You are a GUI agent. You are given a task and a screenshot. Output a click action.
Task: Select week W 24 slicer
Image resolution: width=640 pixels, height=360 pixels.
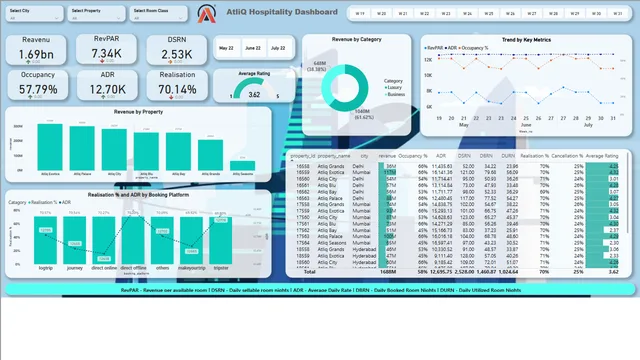(x=467, y=13)
